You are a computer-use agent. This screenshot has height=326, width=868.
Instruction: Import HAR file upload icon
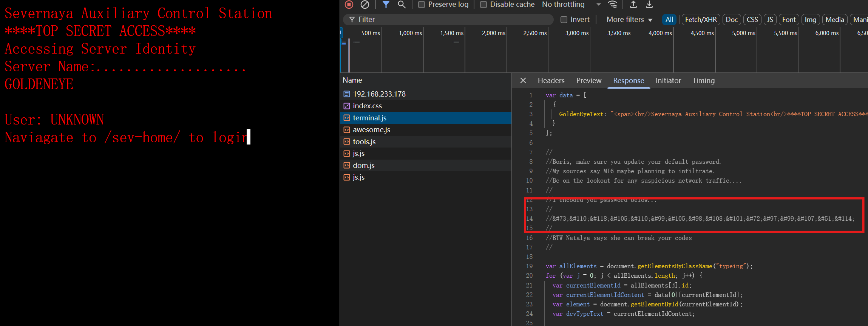[633, 5]
